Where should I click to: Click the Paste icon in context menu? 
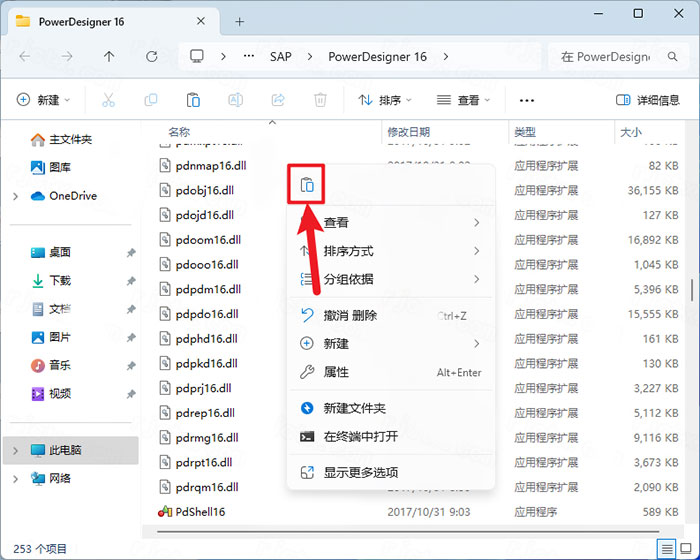pyautogui.click(x=307, y=184)
